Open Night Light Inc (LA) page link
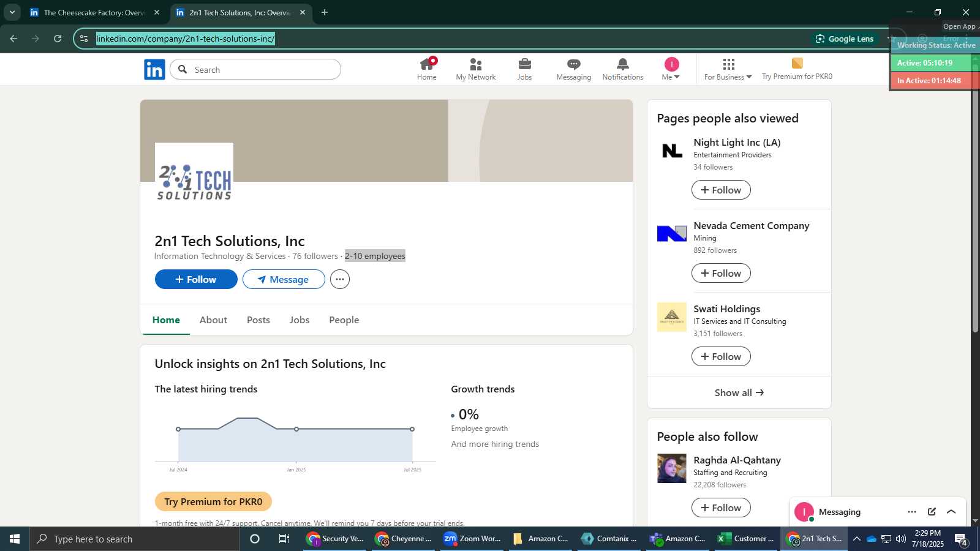This screenshot has width=980, height=551. [x=737, y=142]
